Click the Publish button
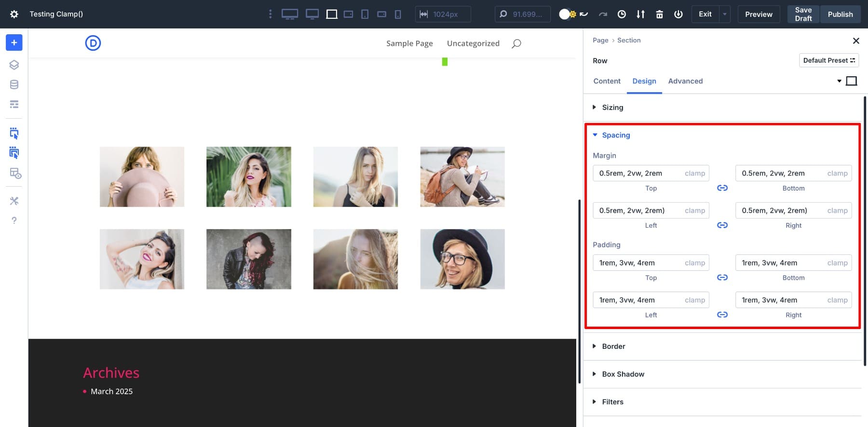This screenshot has height=427, width=868. [x=840, y=14]
